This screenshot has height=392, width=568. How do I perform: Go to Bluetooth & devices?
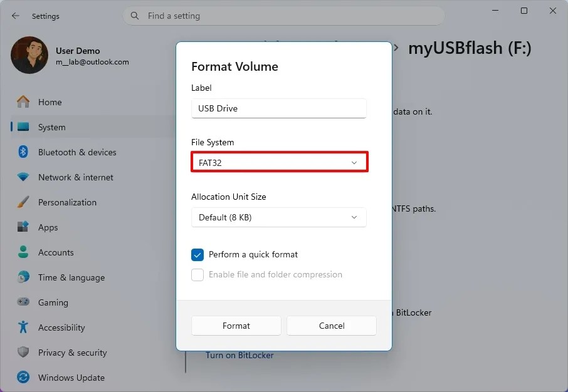93,152
